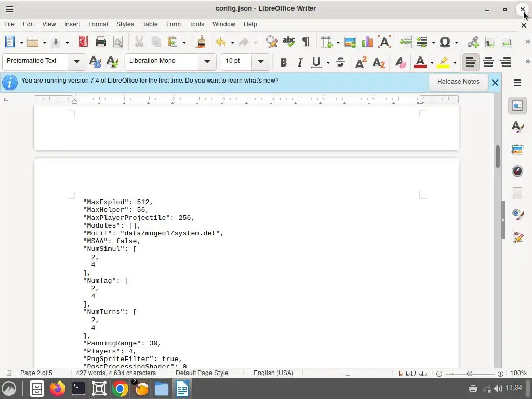Screen dimensions: 532x399
Task: Expand Paragraph Style dropdown arrow
Action: [77, 62]
